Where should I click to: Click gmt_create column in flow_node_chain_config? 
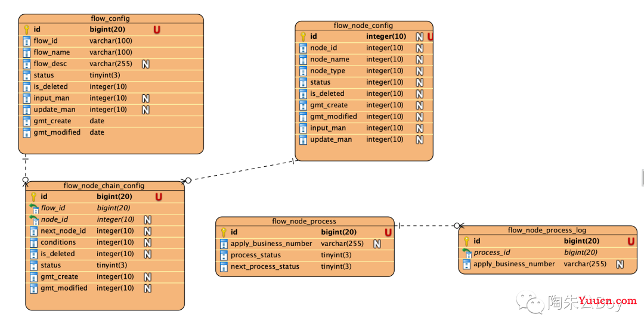tap(60, 277)
